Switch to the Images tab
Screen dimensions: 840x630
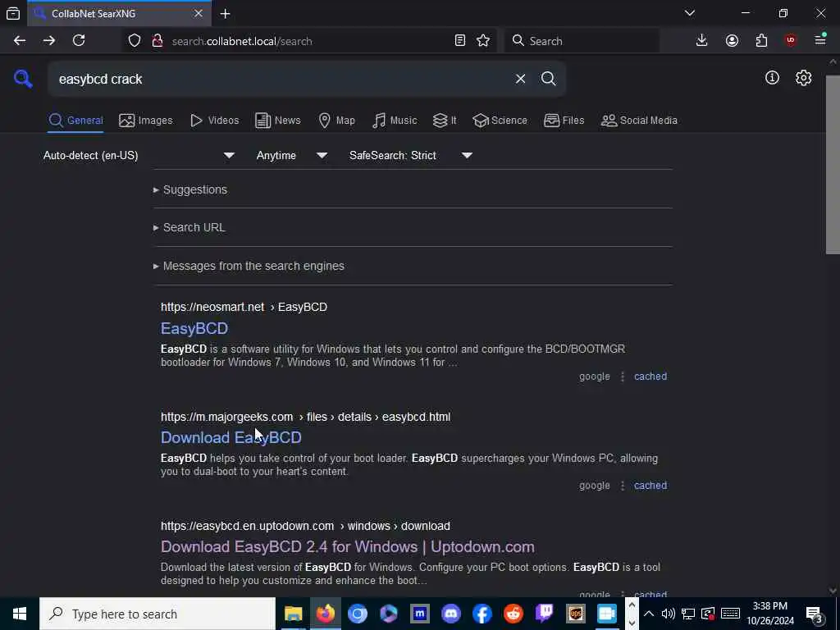pyautogui.click(x=146, y=121)
